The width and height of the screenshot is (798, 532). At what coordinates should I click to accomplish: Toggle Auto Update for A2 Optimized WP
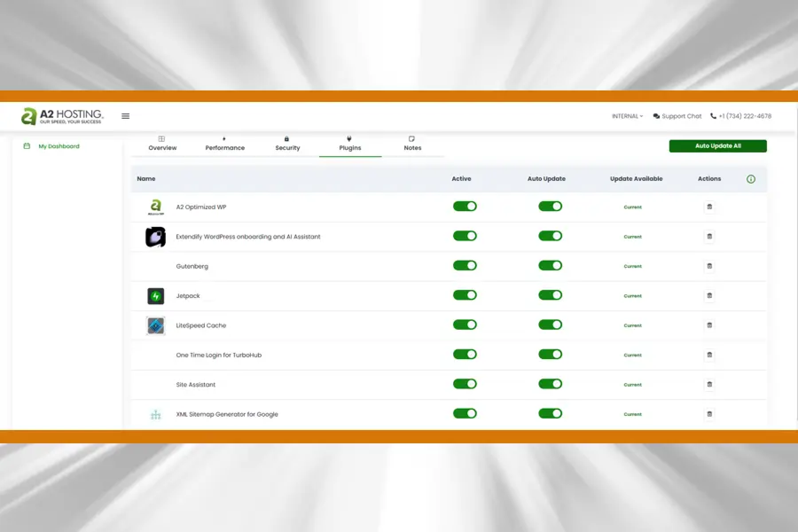[x=550, y=206]
